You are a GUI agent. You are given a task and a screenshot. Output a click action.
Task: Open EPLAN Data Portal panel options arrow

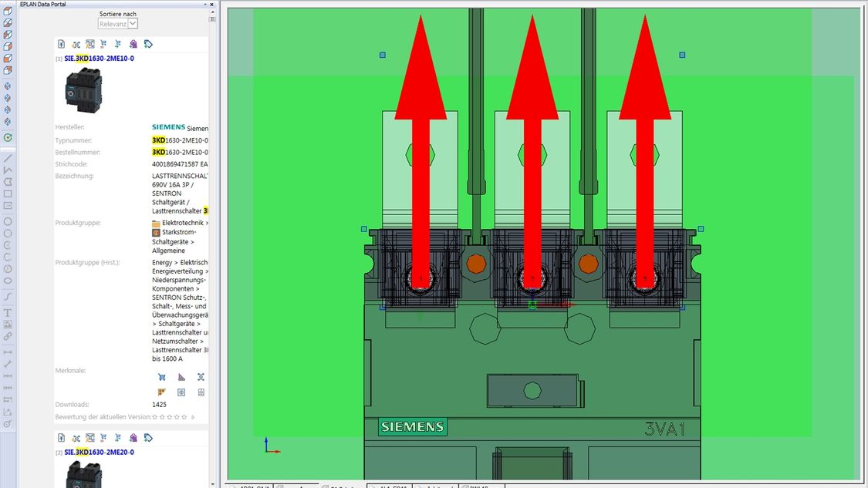click(205, 4)
